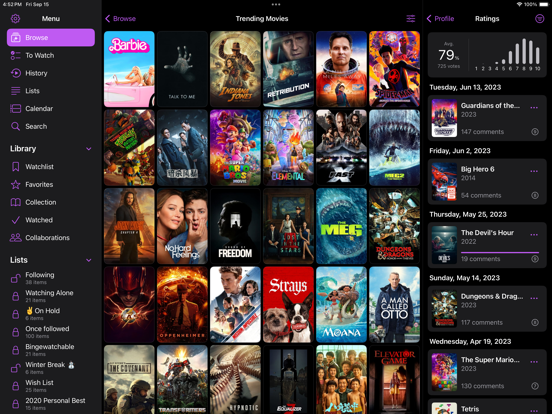Open the Winter Break list

pos(51,368)
